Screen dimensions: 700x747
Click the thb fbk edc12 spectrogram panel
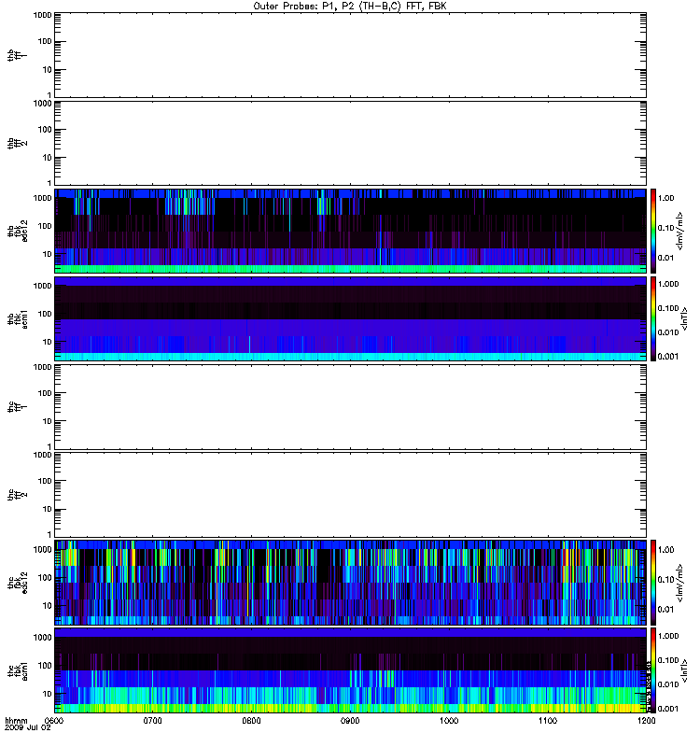tap(351, 231)
